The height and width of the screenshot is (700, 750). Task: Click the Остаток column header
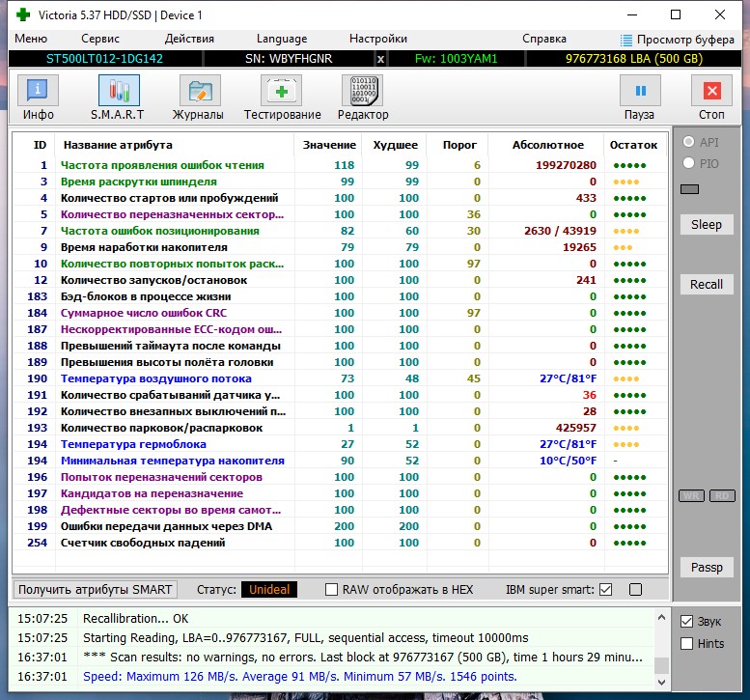(633, 145)
